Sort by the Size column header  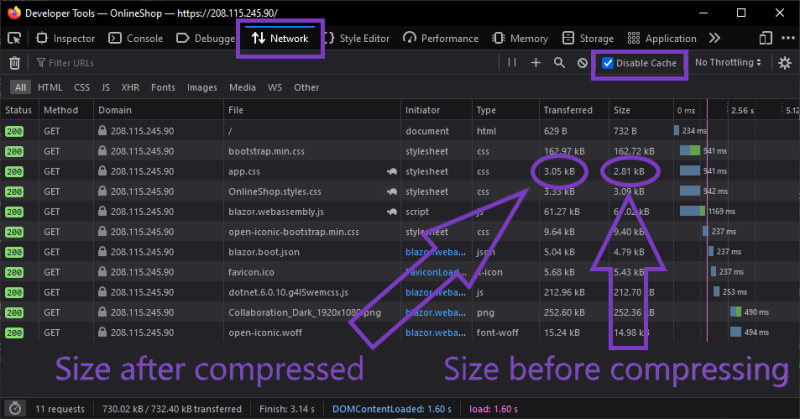click(x=640, y=110)
